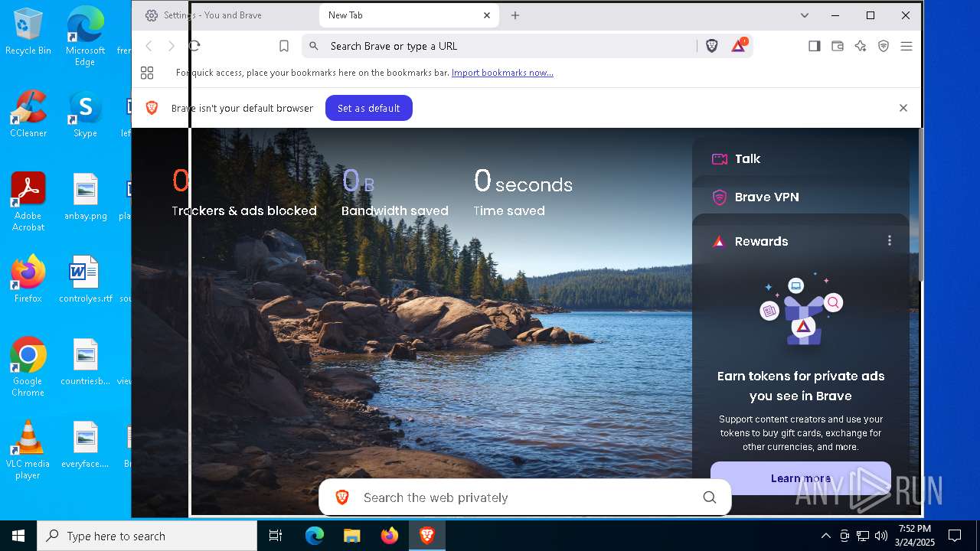
Task: Open Brave Rewards triangle icon in address bar
Action: (x=738, y=46)
